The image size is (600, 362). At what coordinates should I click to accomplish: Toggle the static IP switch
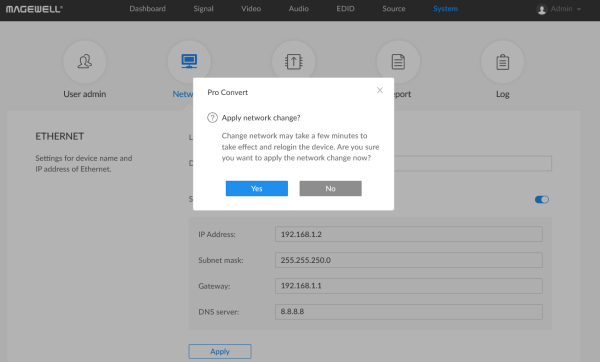click(x=542, y=199)
